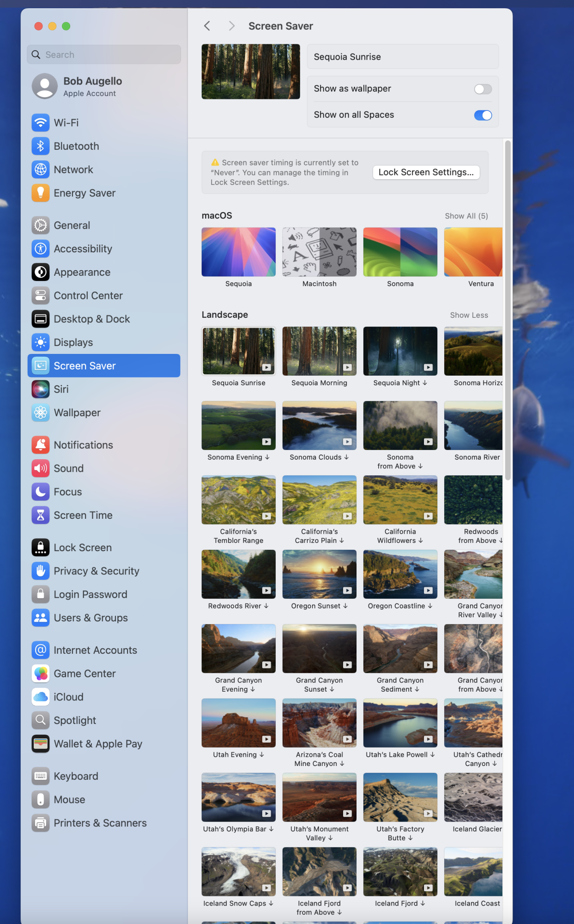574x924 pixels.
Task: Open Screen Time hourglass icon
Action: click(x=41, y=515)
